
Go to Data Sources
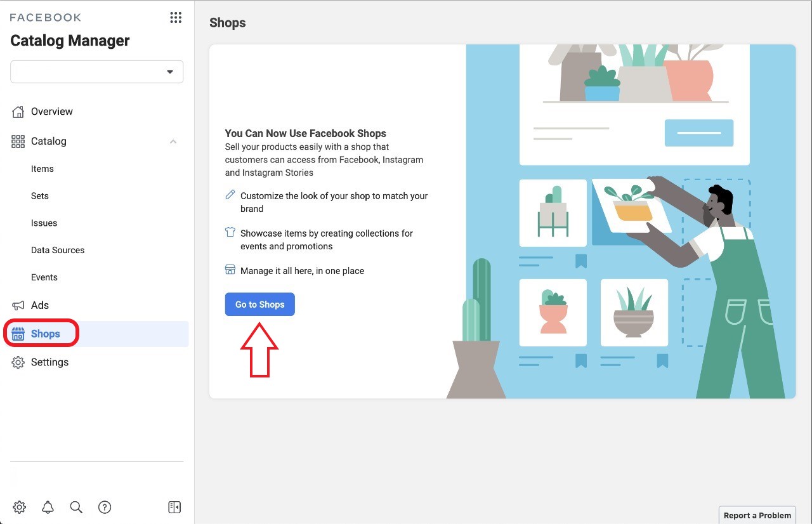58,250
